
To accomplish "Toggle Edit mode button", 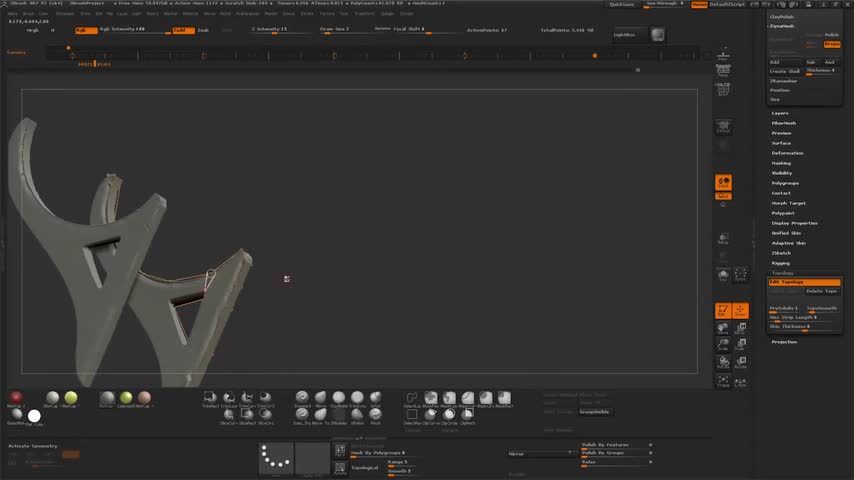I will [723, 311].
